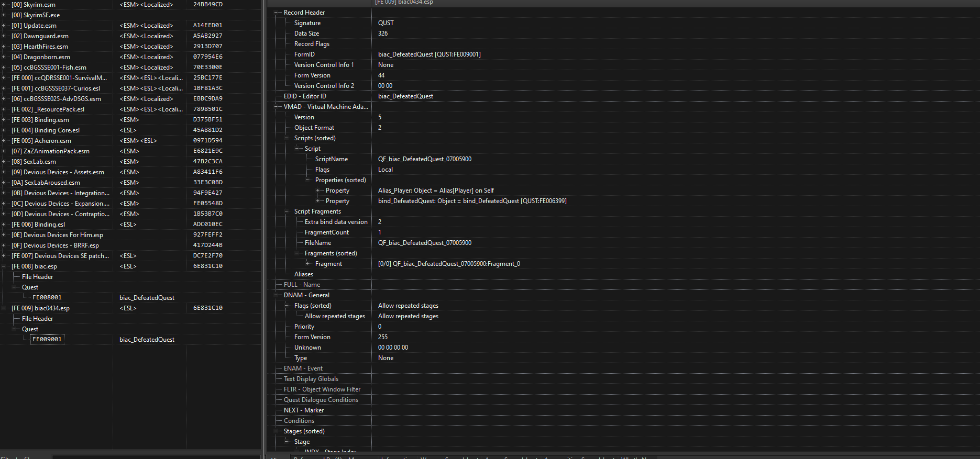Open File Header under biac0434.esp
Screen dimensions: 980x459
coord(37,319)
